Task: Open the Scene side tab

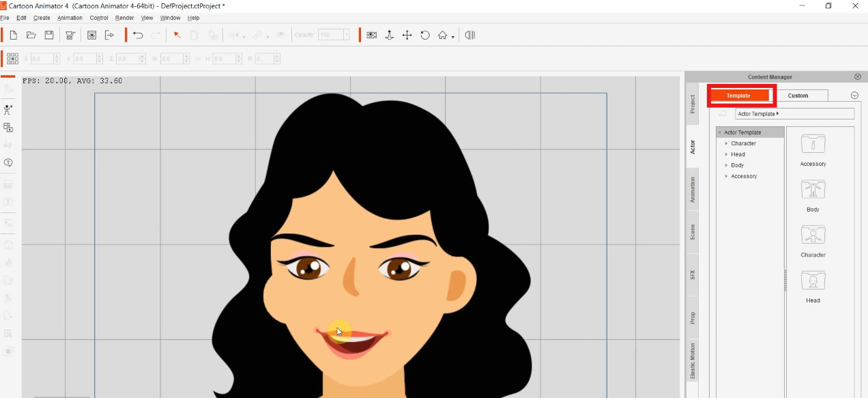Action: click(692, 232)
